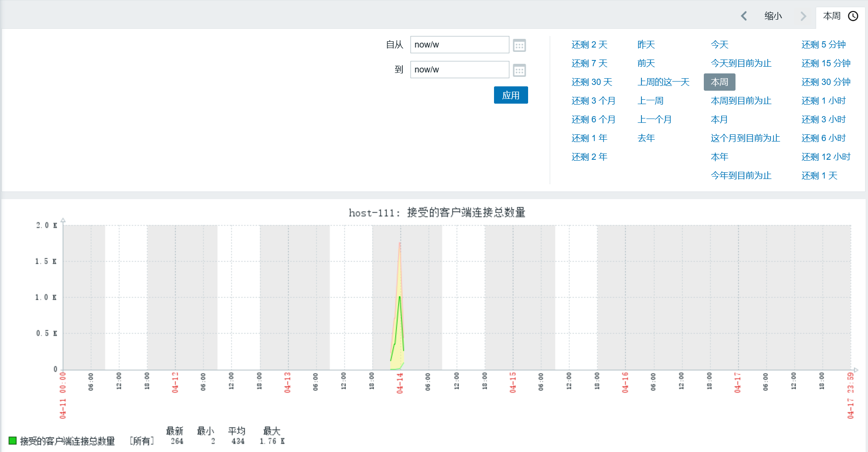868x452 pixels.
Task: Apply the time range with 应用
Action: click(511, 95)
